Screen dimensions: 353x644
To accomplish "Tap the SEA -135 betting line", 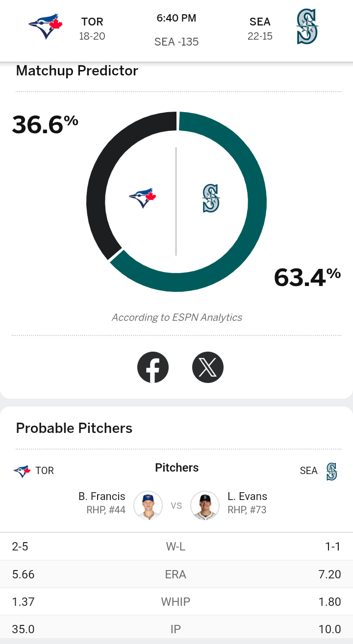I will click(x=176, y=42).
